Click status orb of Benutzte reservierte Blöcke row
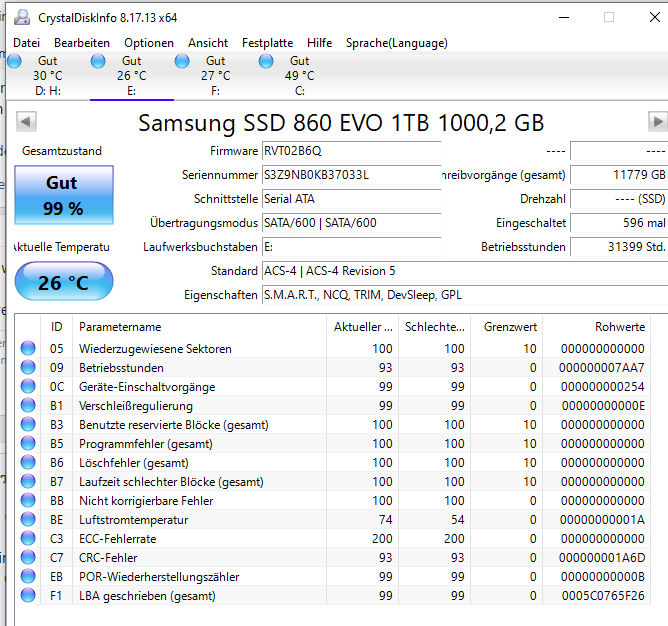Screen dimensions: 668x626 pyautogui.click(x=28, y=424)
